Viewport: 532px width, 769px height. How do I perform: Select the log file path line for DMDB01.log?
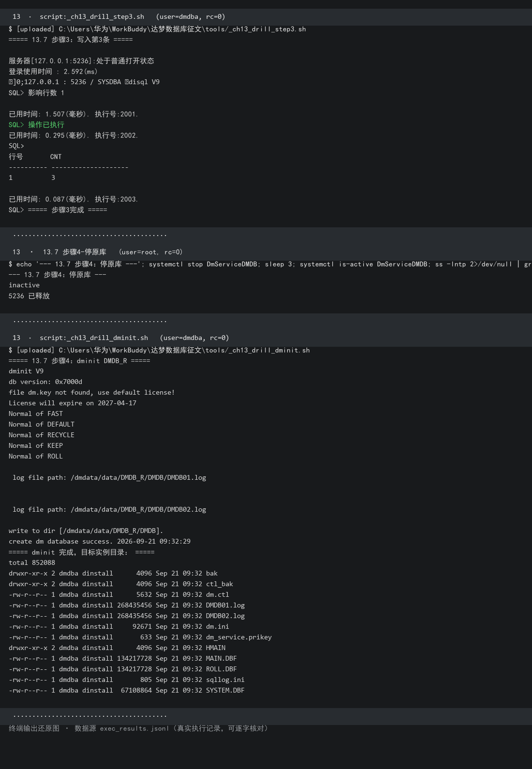click(109, 477)
